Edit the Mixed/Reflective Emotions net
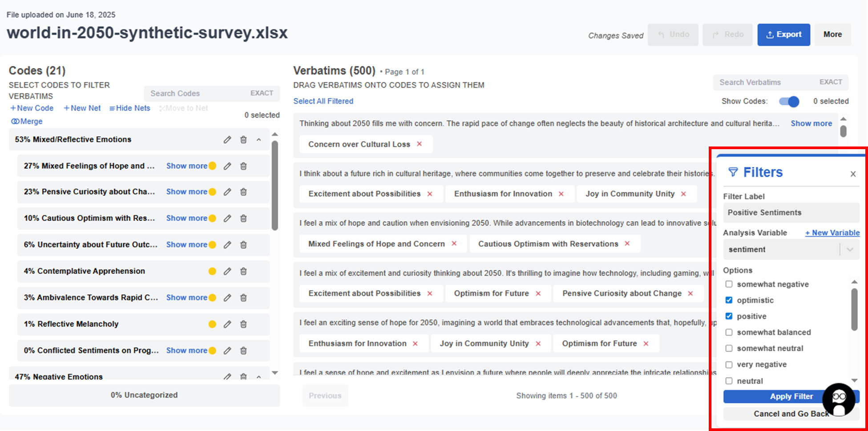The height and width of the screenshot is (431, 868). click(x=227, y=140)
